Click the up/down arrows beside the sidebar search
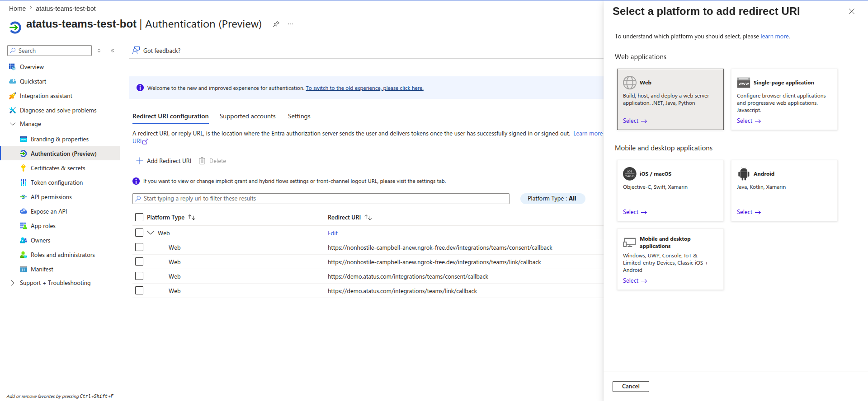 [x=99, y=51]
